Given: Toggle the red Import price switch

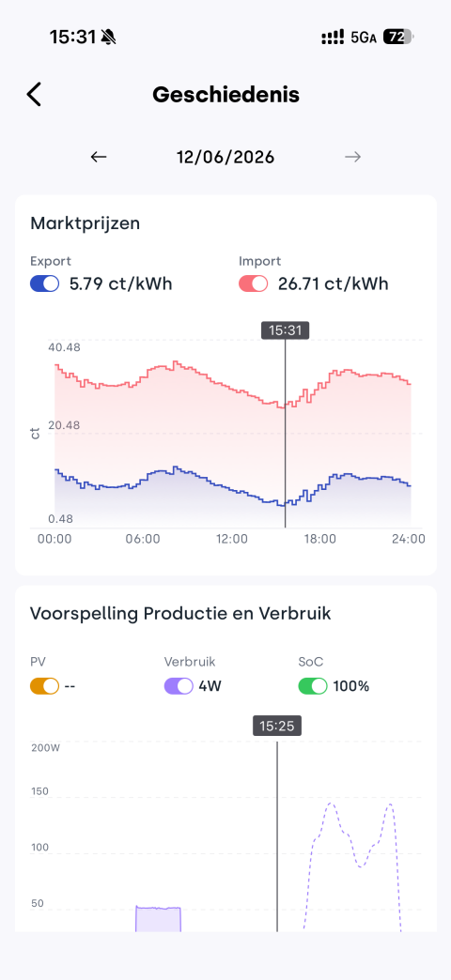Looking at the screenshot, I should [x=254, y=283].
